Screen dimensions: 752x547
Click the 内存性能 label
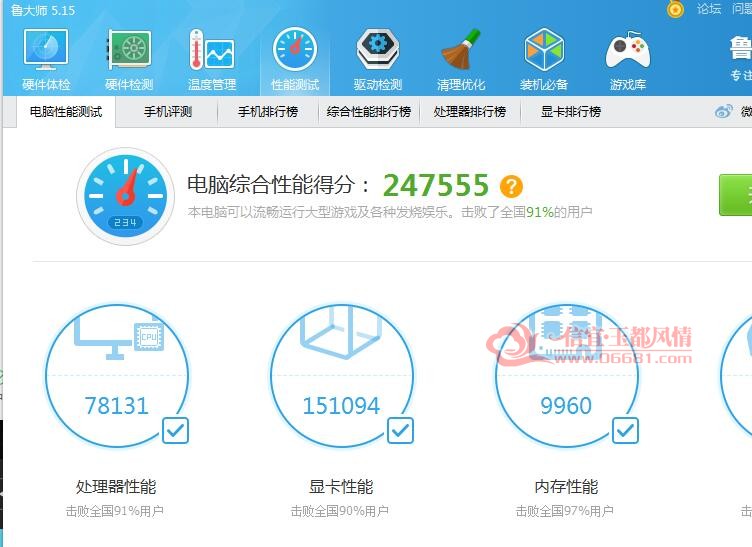(x=566, y=487)
